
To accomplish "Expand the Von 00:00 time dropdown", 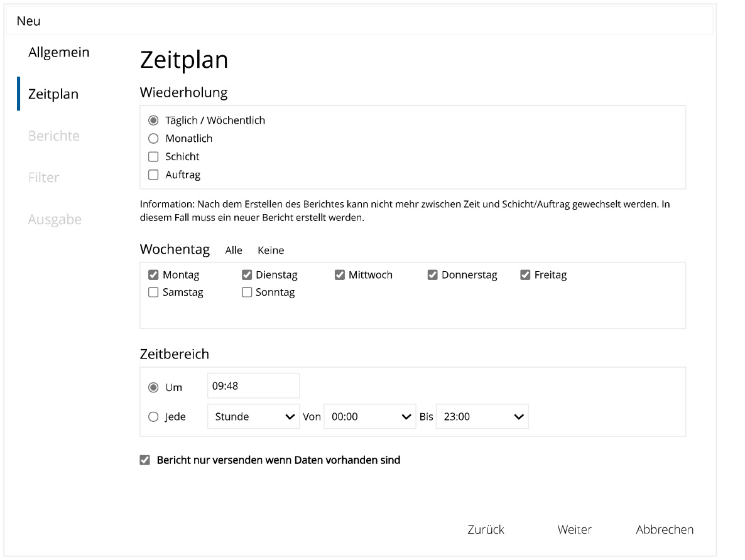I will pos(369,417).
